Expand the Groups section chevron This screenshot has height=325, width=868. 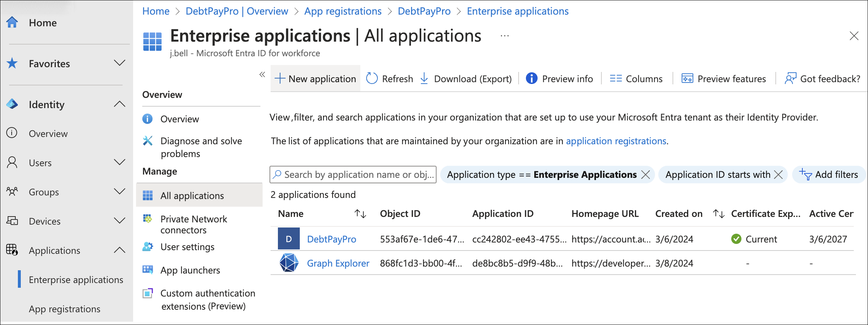120,191
